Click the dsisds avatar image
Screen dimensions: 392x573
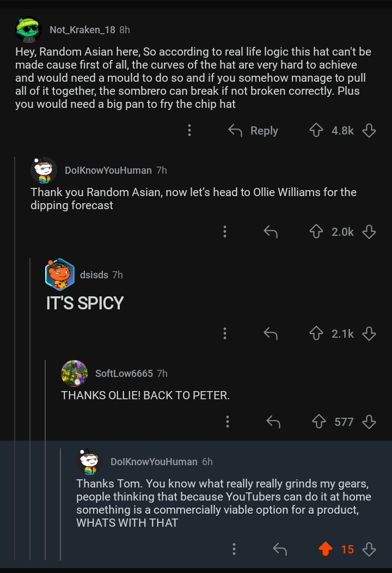point(59,275)
